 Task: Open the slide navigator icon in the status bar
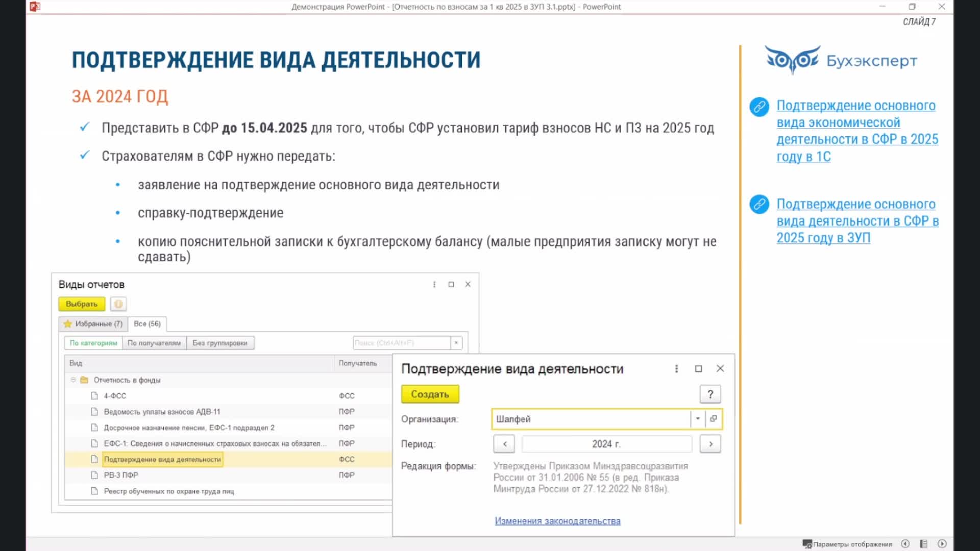pyautogui.click(x=923, y=544)
